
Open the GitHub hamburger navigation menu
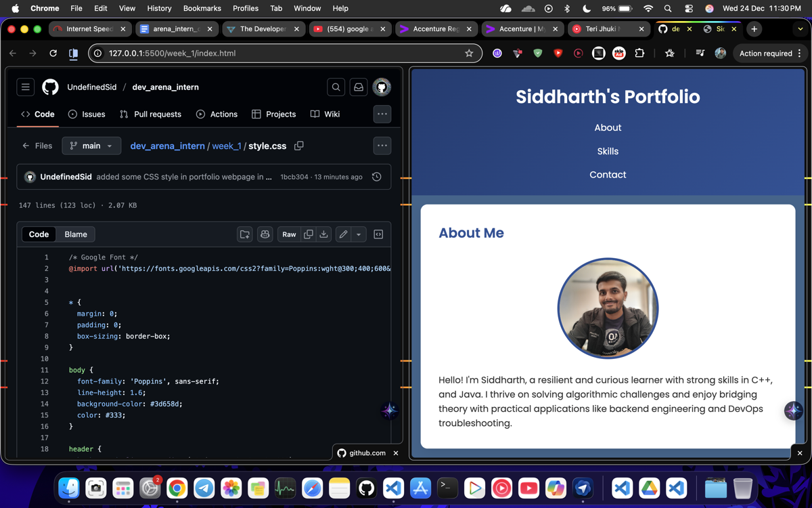tap(26, 87)
